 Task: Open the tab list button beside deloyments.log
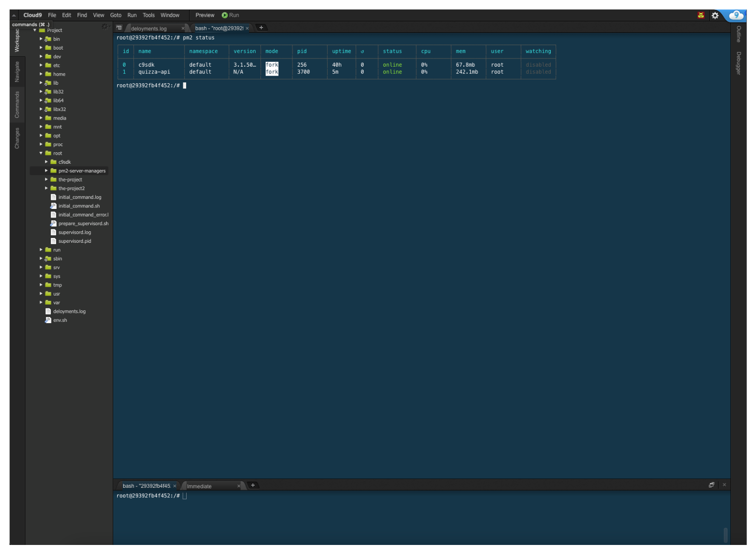coord(119,28)
